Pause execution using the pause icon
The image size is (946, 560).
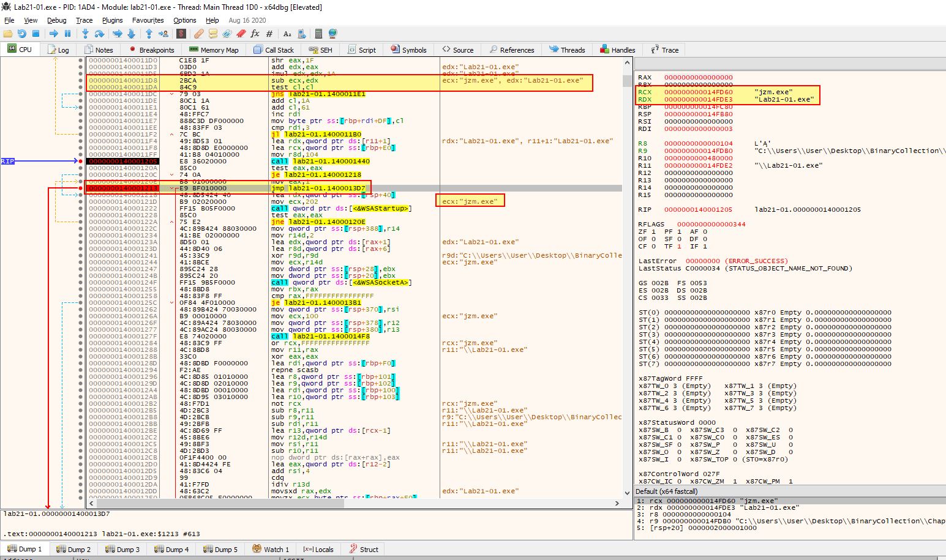pyautogui.click(x=67, y=34)
